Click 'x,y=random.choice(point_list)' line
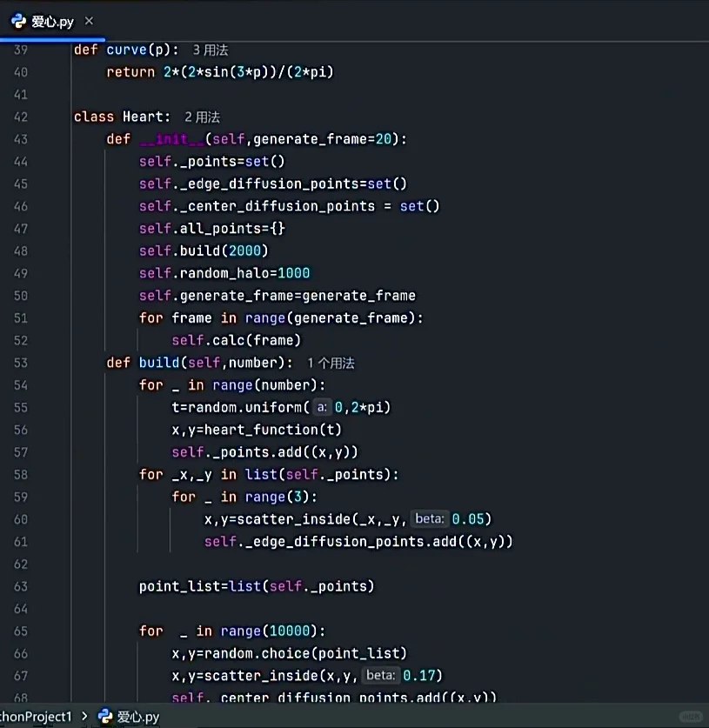Viewport: 709px width, 728px height. (290, 653)
